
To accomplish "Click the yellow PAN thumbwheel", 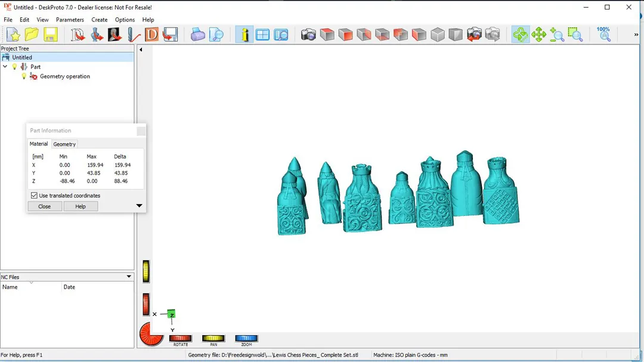I will click(213, 339).
